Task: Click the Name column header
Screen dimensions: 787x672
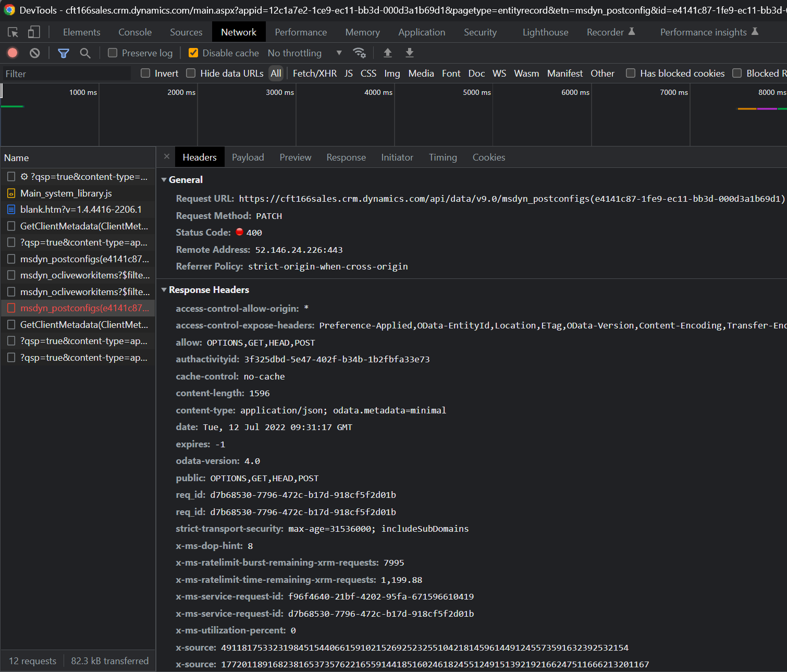Action: [78, 157]
